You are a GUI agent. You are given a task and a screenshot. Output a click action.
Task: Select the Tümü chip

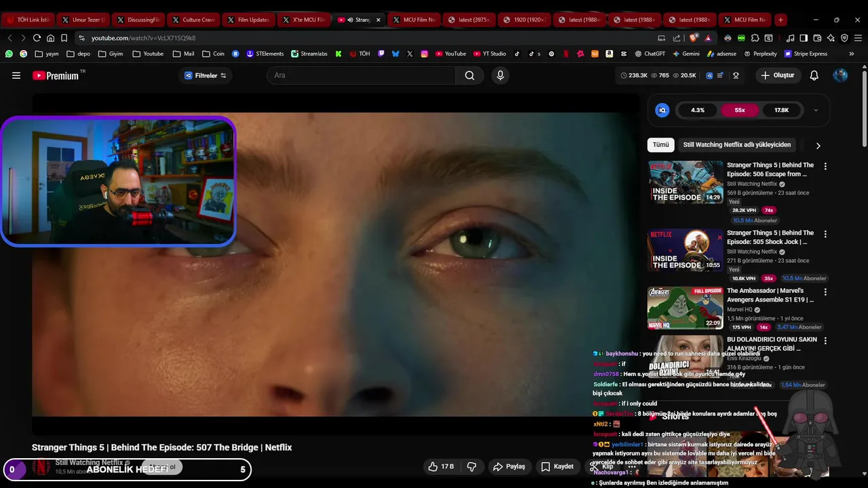tap(660, 144)
